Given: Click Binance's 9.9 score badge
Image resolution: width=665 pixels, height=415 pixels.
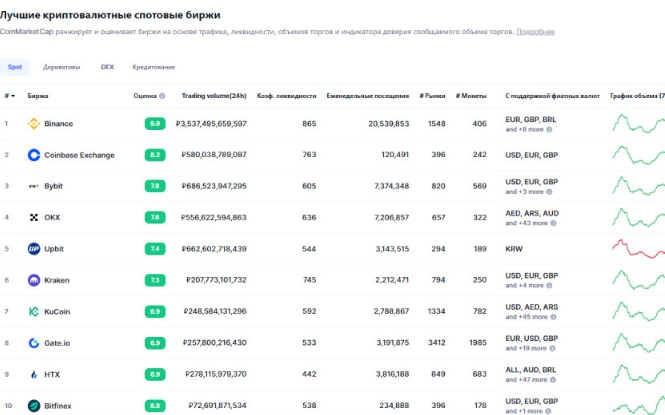Looking at the screenshot, I should (x=155, y=124).
